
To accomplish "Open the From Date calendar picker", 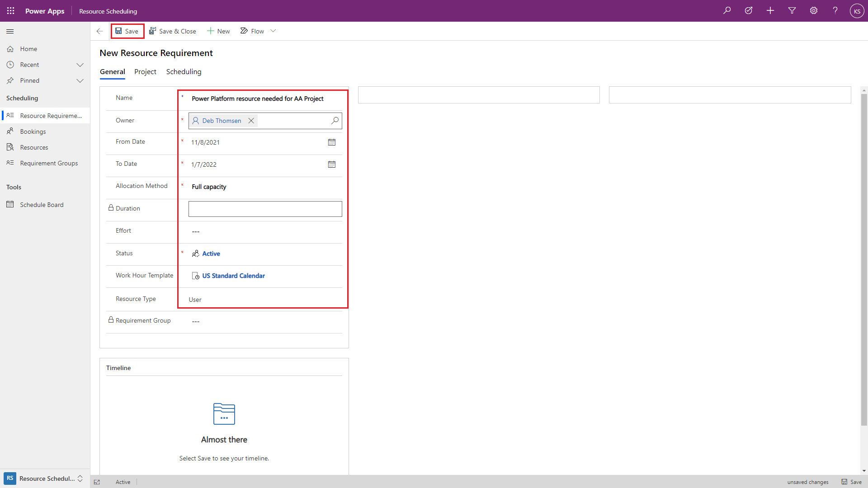I will click(x=332, y=142).
